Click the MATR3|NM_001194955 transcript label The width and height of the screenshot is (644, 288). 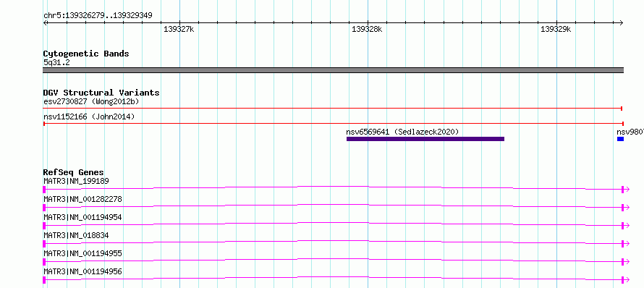point(82,254)
